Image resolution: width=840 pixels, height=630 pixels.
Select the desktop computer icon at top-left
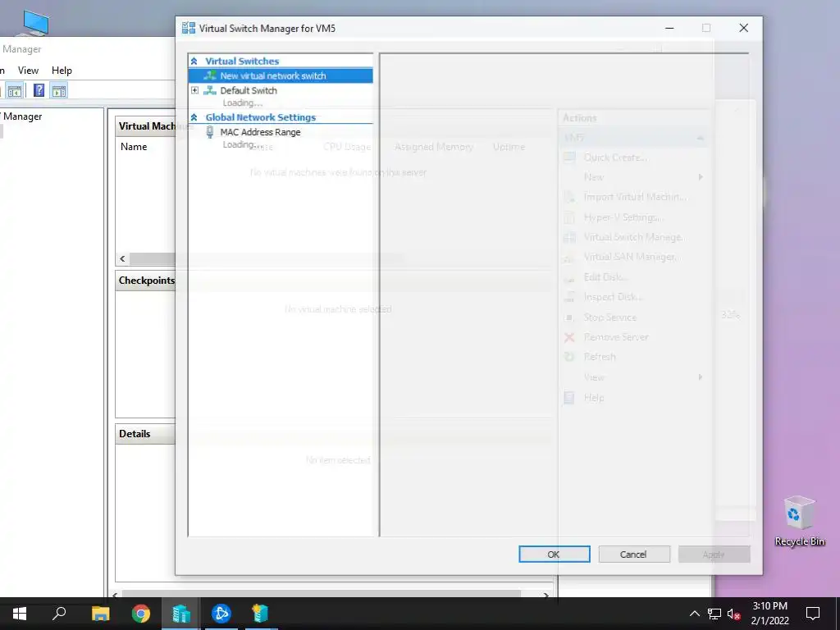35,22
